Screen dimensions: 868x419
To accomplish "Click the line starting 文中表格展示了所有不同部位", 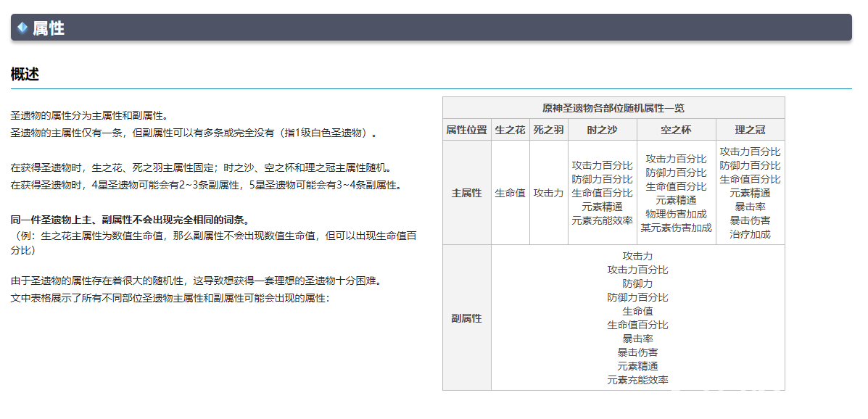I will [170, 299].
